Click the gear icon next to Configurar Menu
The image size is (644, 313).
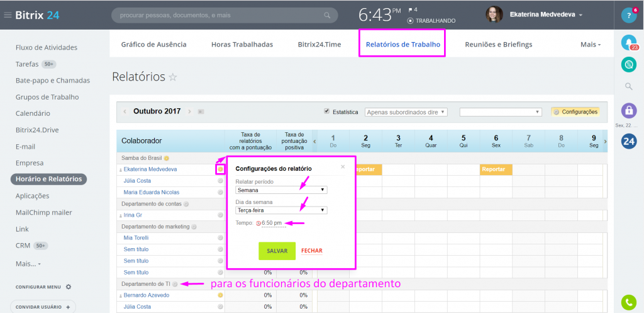coord(69,287)
